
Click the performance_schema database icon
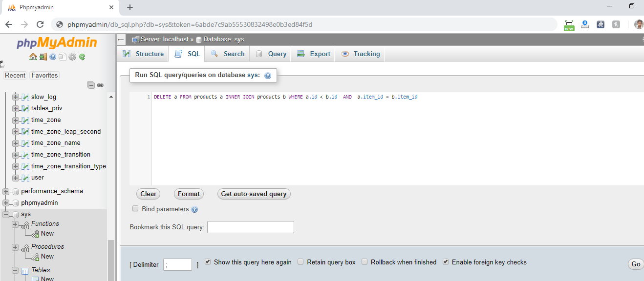point(16,191)
